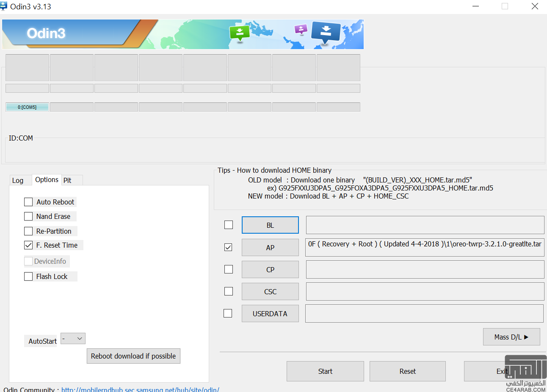Select the 0:[COM5] port indicator

(27, 107)
